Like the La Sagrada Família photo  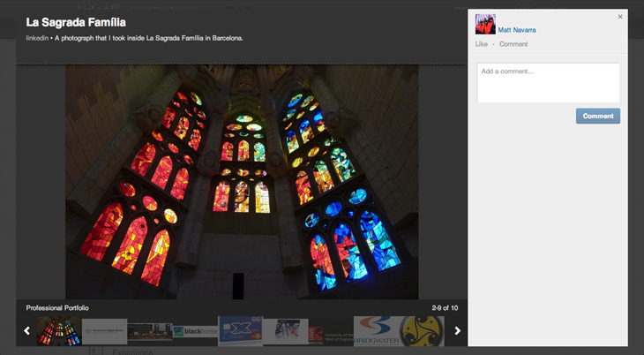point(482,44)
